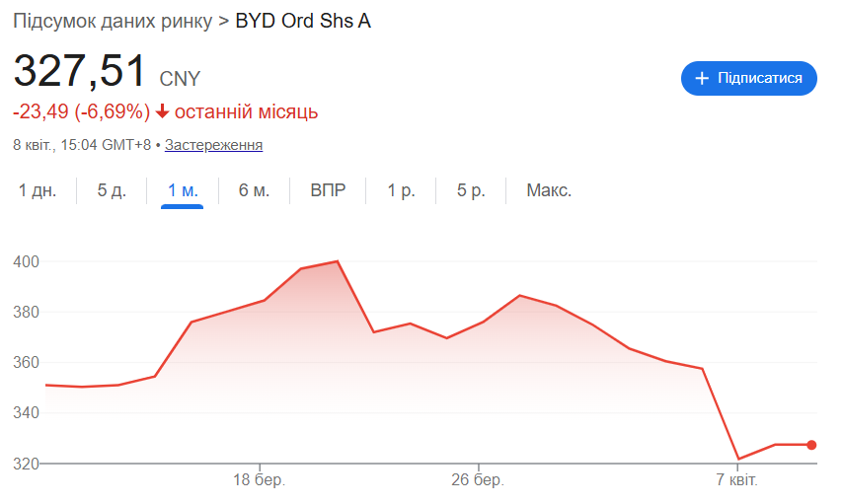Click the 7 квіт. date label on the axis
The height and width of the screenshot is (504, 843).
click(x=736, y=480)
